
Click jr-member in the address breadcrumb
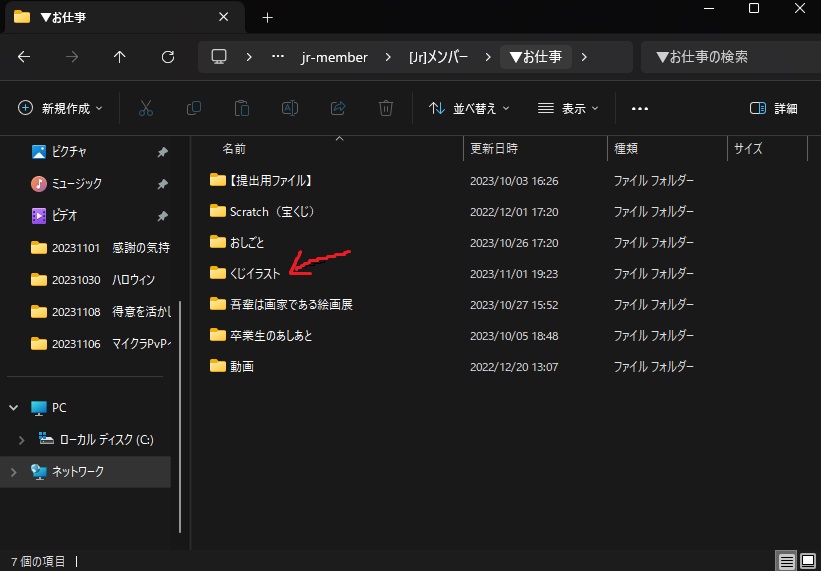334,57
